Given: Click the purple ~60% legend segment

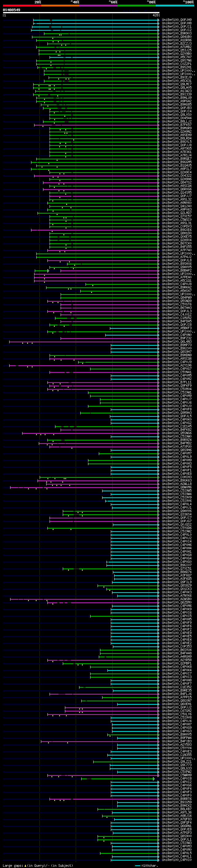Looking at the screenshot, I should 98,6.
